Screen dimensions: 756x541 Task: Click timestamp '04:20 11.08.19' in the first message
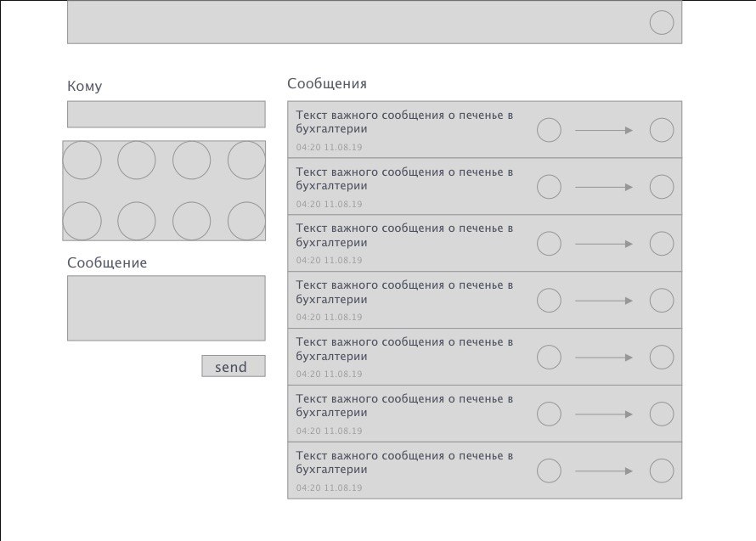pos(329,147)
